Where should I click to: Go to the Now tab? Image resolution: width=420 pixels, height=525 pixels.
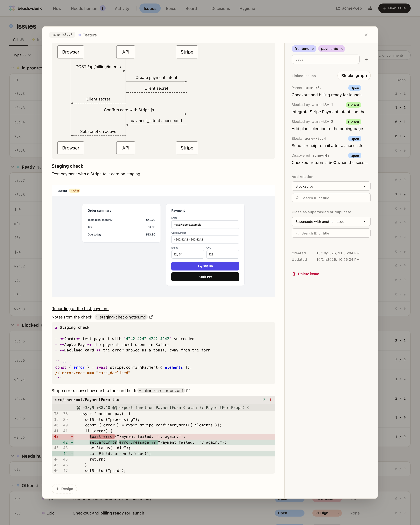coord(57,8)
